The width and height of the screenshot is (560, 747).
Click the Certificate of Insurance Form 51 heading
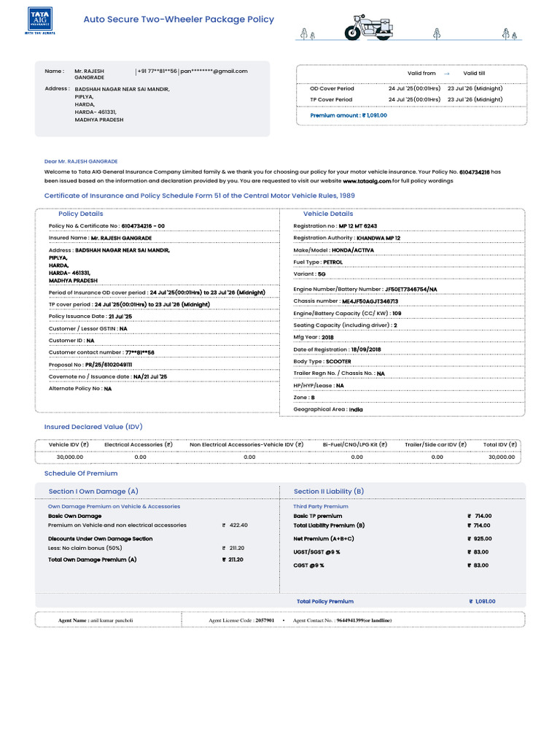point(200,196)
